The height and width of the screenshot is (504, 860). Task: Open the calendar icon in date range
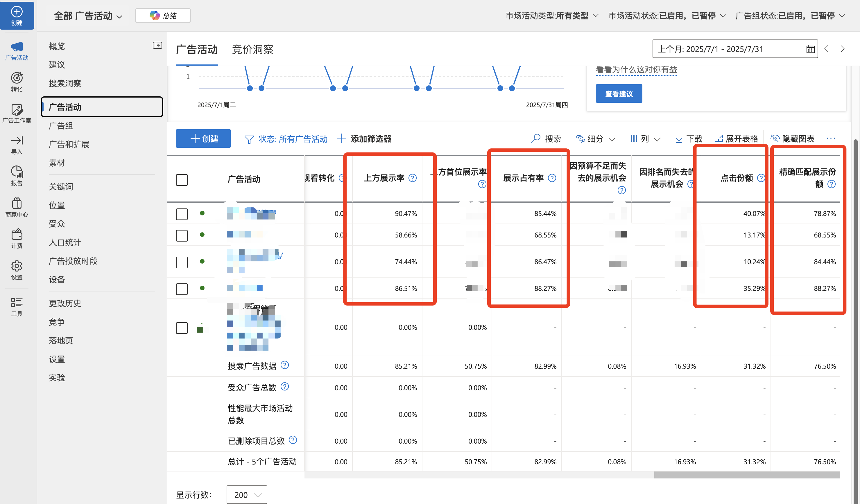pyautogui.click(x=810, y=49)
